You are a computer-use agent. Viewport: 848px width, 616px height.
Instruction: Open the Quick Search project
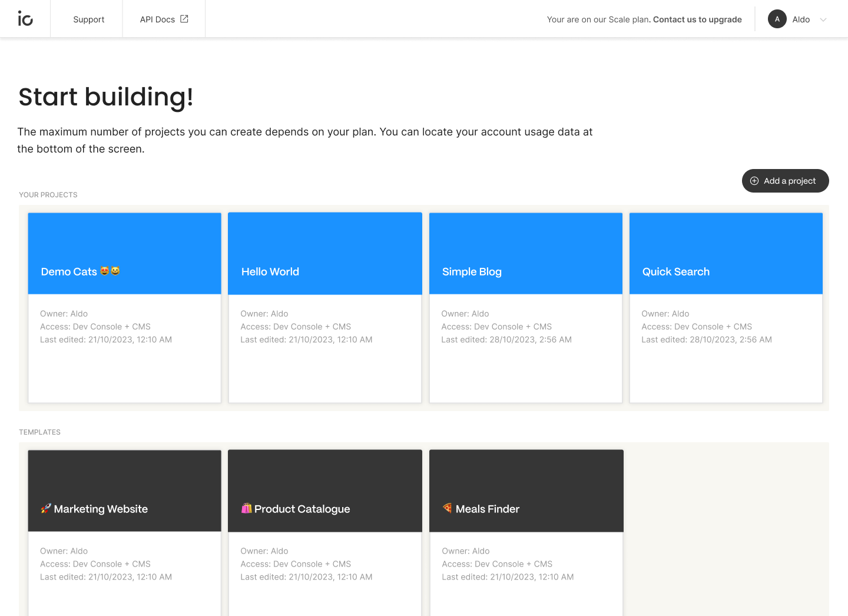(x=726, y=307)
